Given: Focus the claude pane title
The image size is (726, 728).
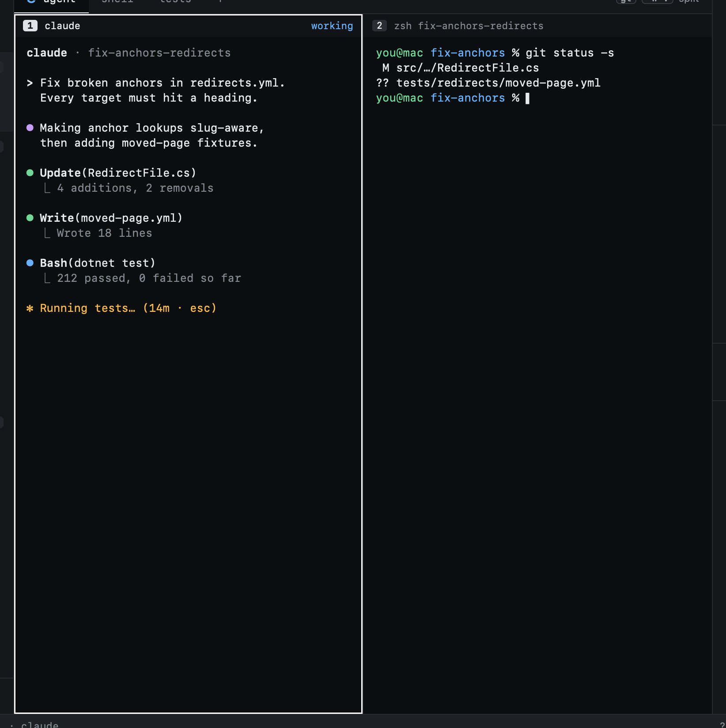Looking at the screenshot, I should (62, 26).
